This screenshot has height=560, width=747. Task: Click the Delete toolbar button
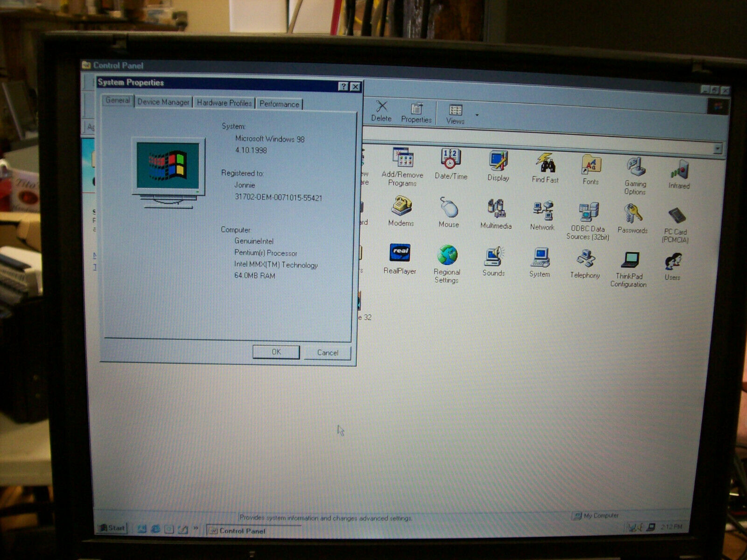coord(381,112)
